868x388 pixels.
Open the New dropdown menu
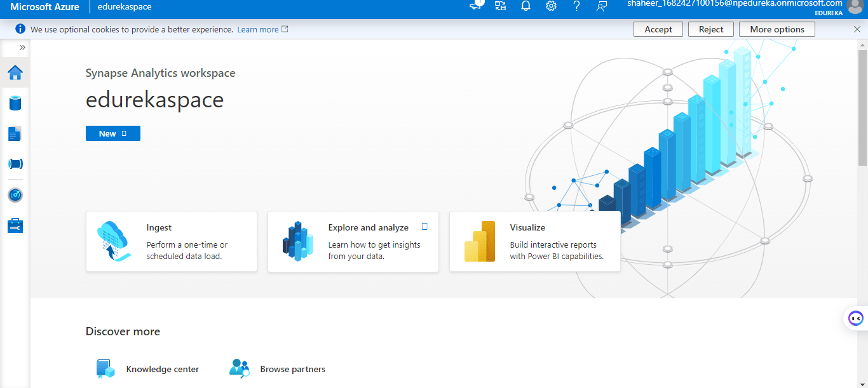coord(112,133)
